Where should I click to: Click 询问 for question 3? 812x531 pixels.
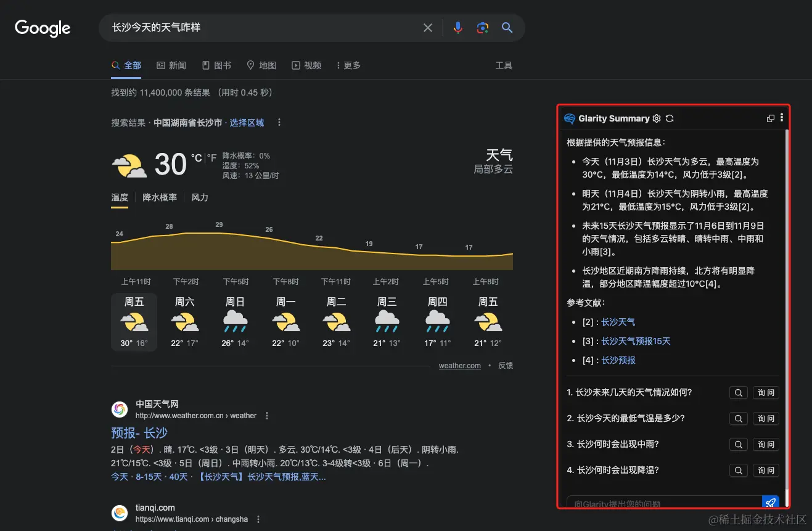point(766,445)
